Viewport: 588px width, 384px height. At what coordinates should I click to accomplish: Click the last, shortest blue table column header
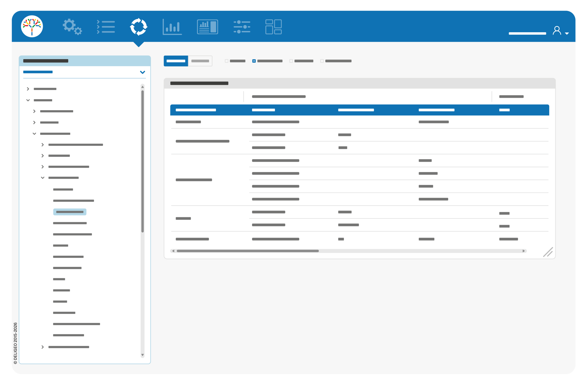(x=504, y=110)
